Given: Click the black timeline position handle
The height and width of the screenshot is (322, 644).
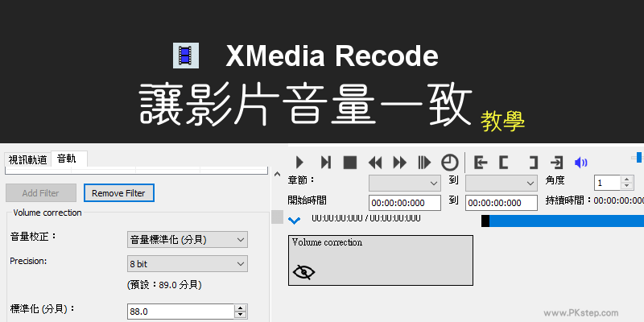Looking at the screenshot, I should tap(485, 221).
